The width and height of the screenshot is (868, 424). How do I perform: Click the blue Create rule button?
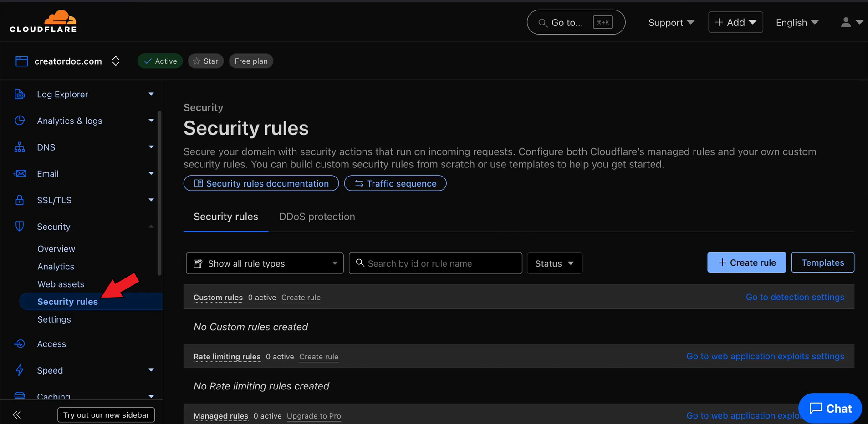[746, 262]
